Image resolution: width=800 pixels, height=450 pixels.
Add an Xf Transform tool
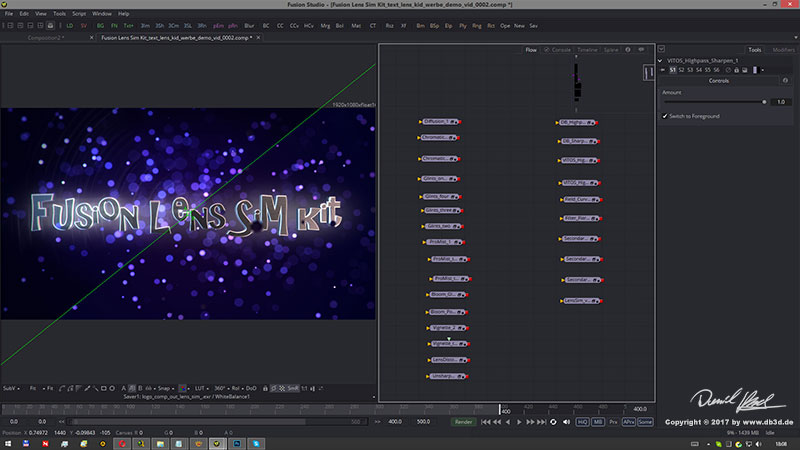pyautogui.click(x=404, y=26)
